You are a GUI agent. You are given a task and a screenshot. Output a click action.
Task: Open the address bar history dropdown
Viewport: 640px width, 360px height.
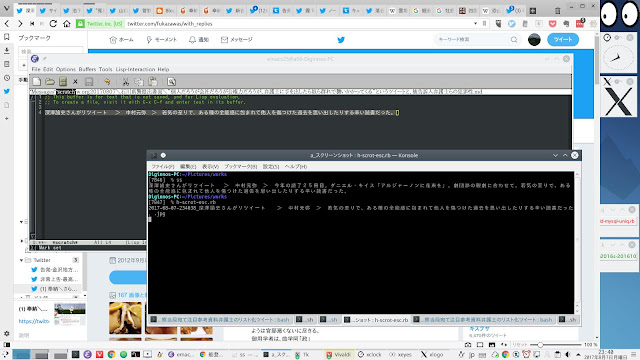(475, 24)
